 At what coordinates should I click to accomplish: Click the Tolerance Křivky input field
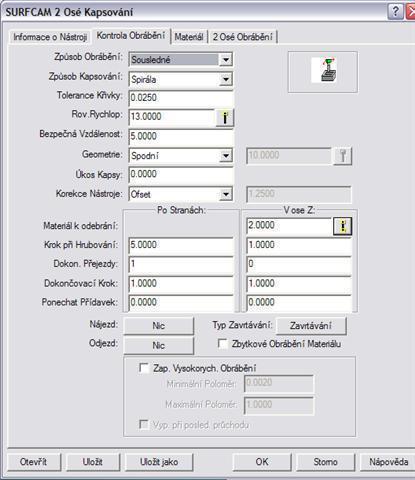point(181,98)
